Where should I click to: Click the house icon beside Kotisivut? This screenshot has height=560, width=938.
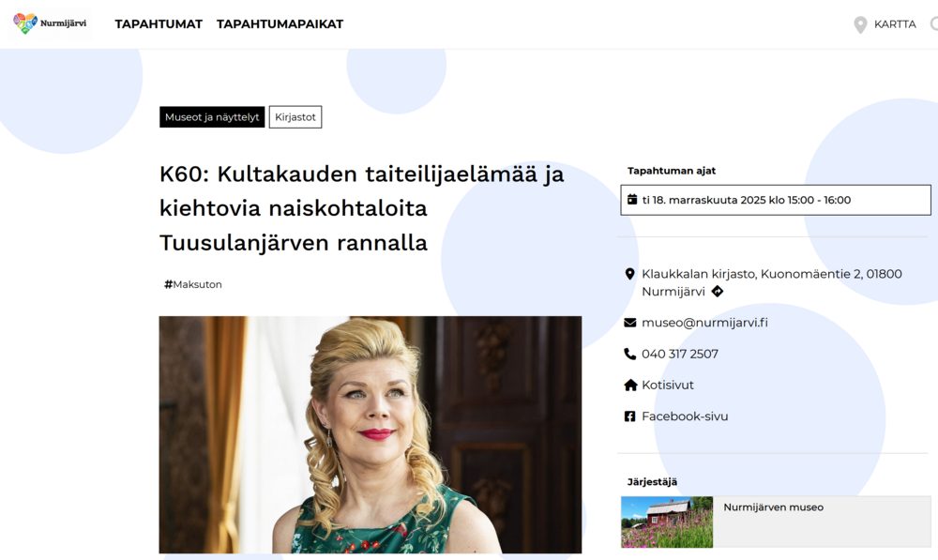(x=630, y=386)
